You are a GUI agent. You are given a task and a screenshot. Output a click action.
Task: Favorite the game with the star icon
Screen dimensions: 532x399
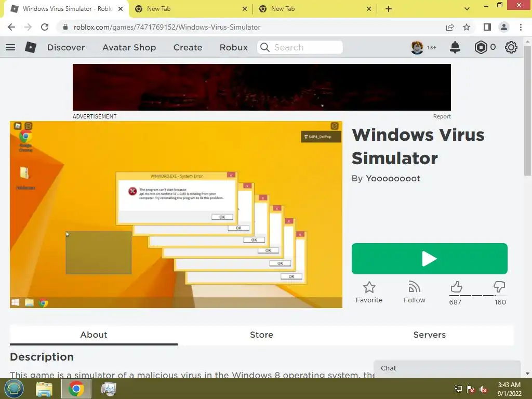(x=369, y=287)
